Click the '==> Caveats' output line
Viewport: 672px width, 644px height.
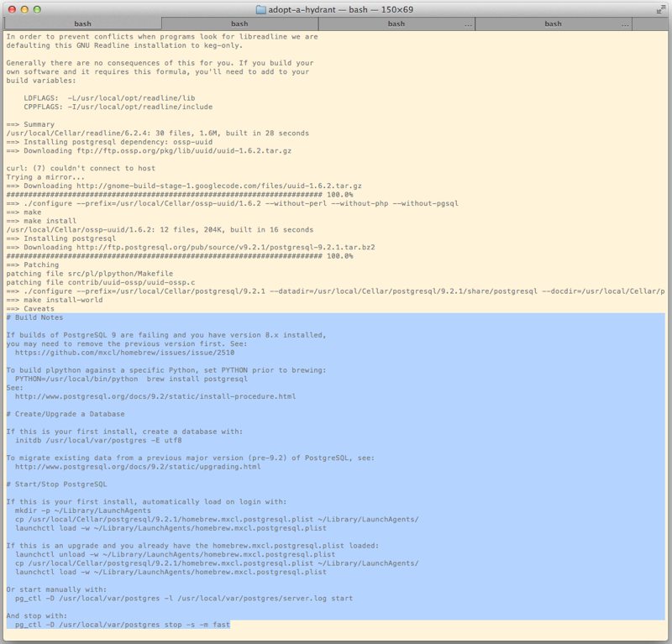coord(30,308)
